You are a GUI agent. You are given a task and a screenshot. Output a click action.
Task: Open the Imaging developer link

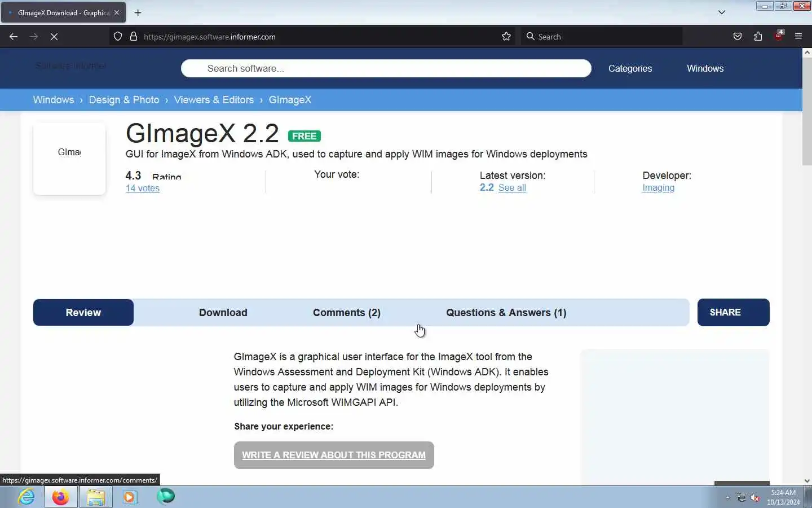658,188
